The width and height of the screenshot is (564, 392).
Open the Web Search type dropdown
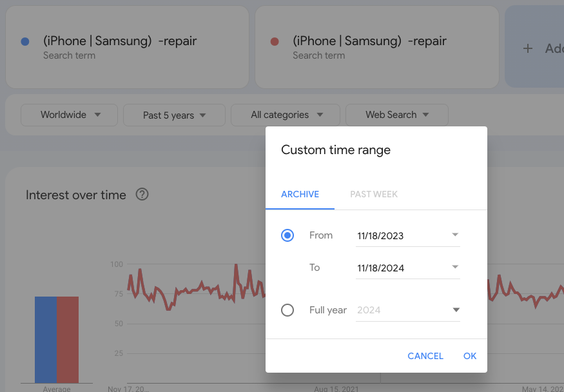(397, 115)
